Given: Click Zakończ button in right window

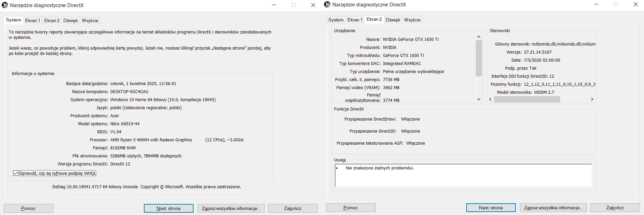Looking at the screenshot, I should click(x=615, y=208).
